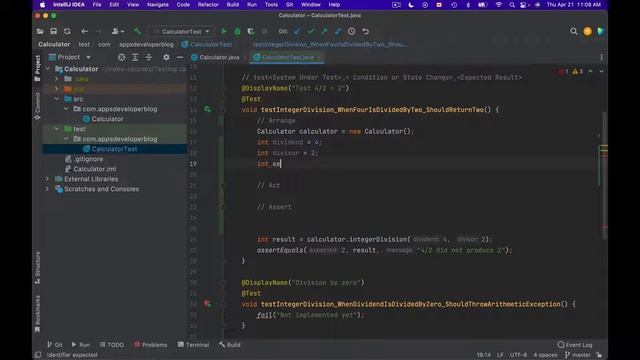
Task: Click the Git update project arrow icon
Action: click(297, 31)
